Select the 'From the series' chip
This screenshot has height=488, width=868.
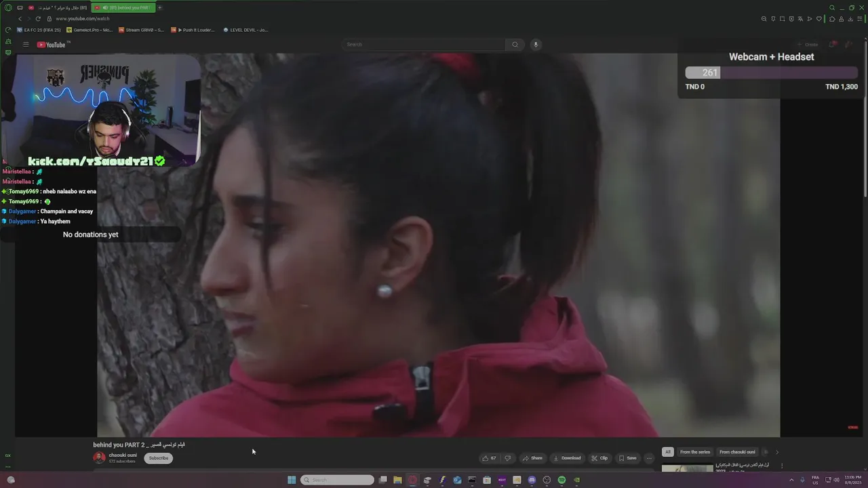695,452
